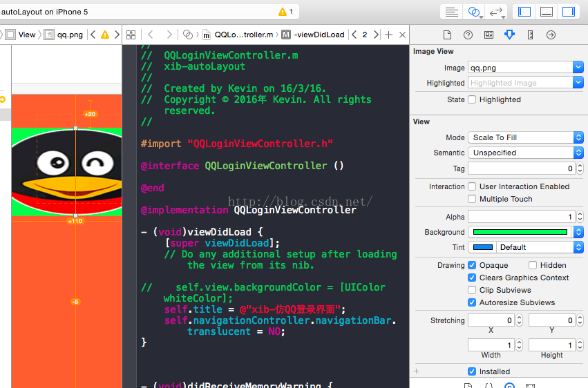Open the Mode popup showing Scale To Fill
The image size is (588, 388).
(526, 137)
